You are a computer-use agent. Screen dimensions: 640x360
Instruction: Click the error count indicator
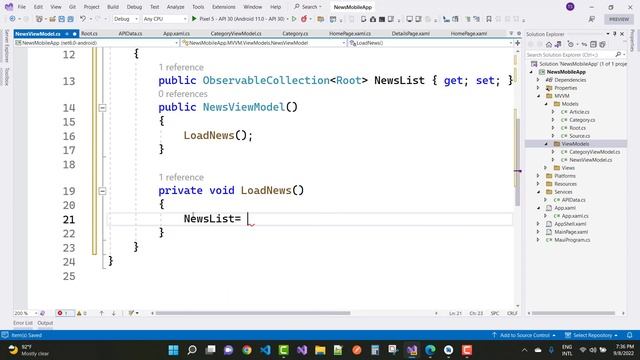coord(64,313)
